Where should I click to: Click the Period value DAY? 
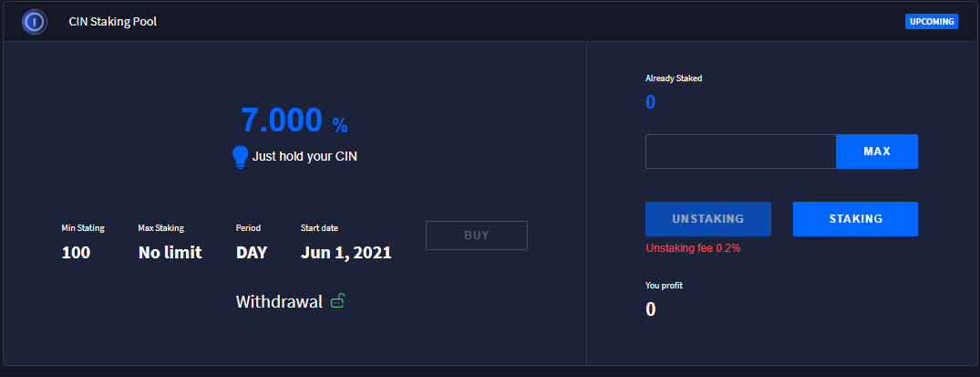click(252, 253)
